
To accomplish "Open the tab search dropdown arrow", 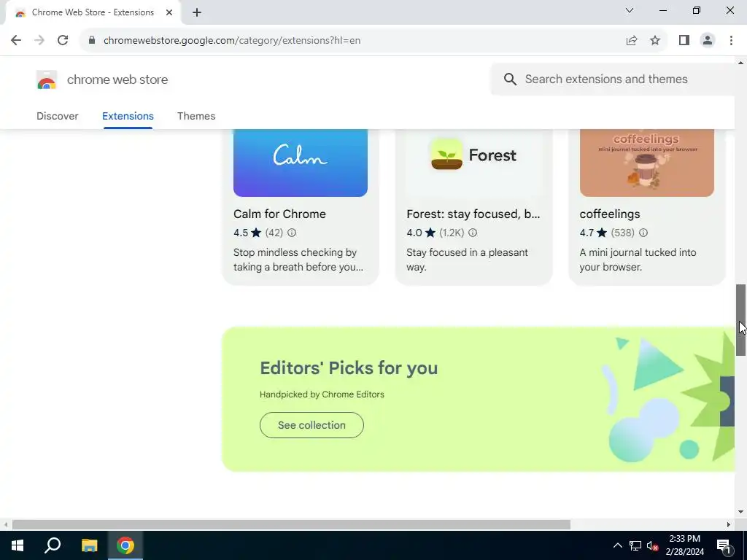I will point(630,10).
